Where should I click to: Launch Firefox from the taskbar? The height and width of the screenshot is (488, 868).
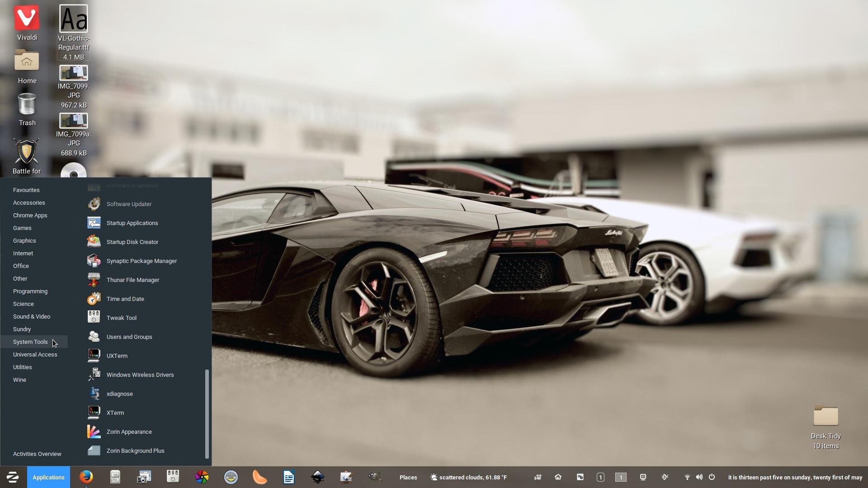click(x=86, y=477)
